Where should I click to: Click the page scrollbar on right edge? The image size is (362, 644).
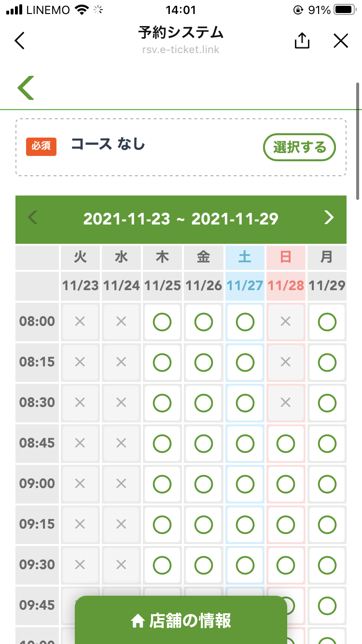(x=358, y=140)
